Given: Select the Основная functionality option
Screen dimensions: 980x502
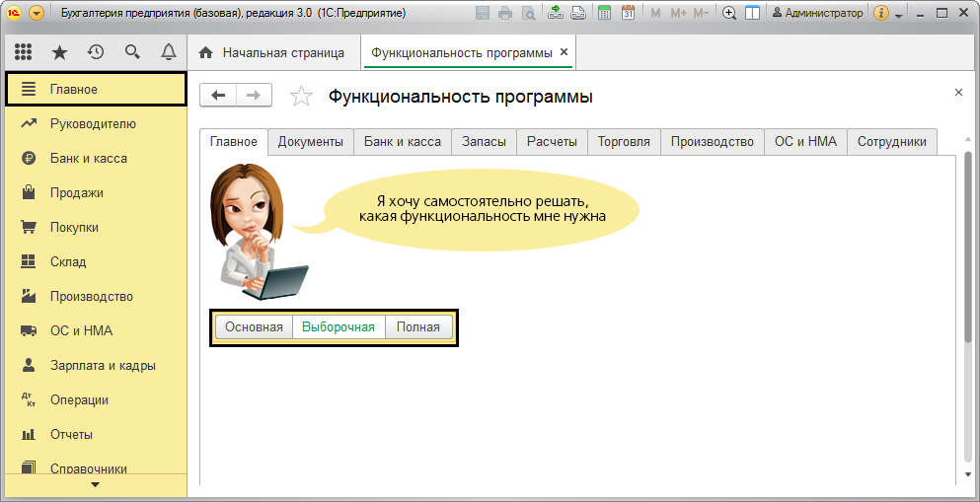Looking at the screenshot, I should (x=254, y=327).
